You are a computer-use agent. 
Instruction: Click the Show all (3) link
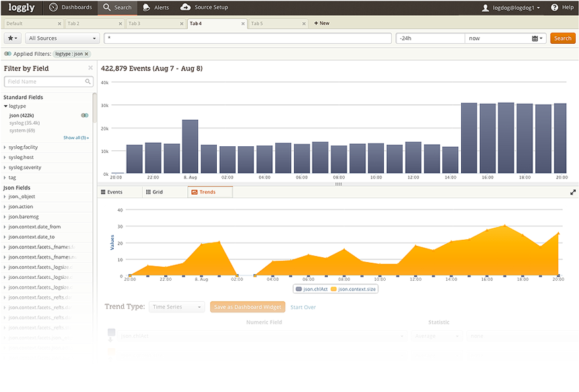(76, 137)
